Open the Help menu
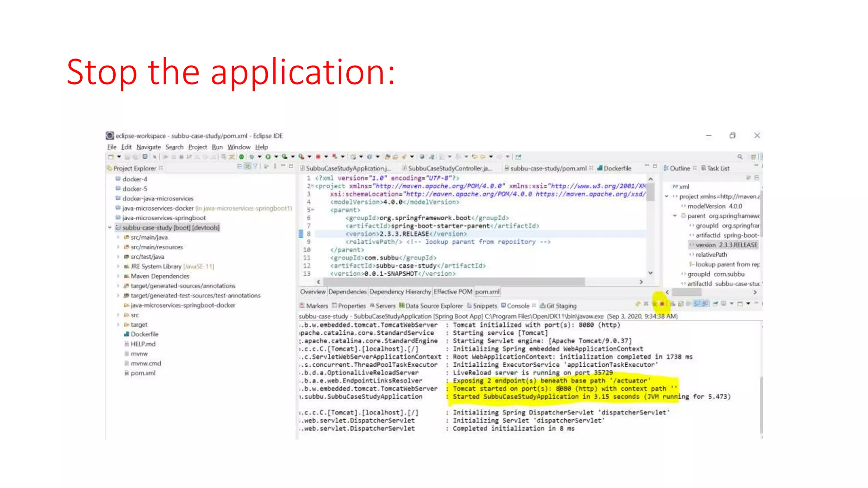 (262, 147)
